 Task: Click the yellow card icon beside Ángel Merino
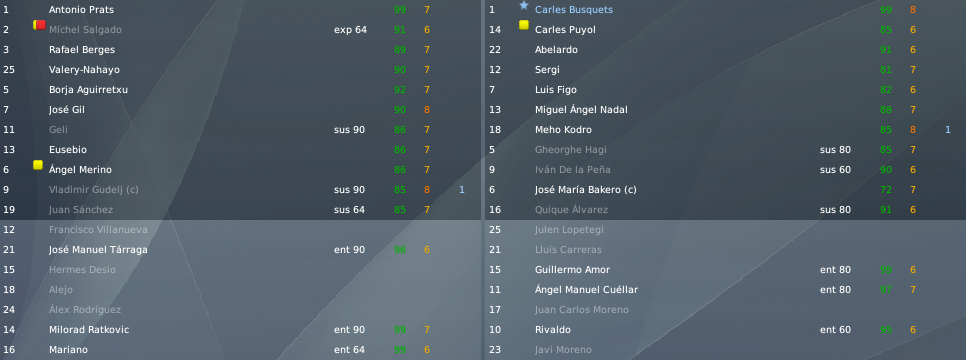coord(38,165)
